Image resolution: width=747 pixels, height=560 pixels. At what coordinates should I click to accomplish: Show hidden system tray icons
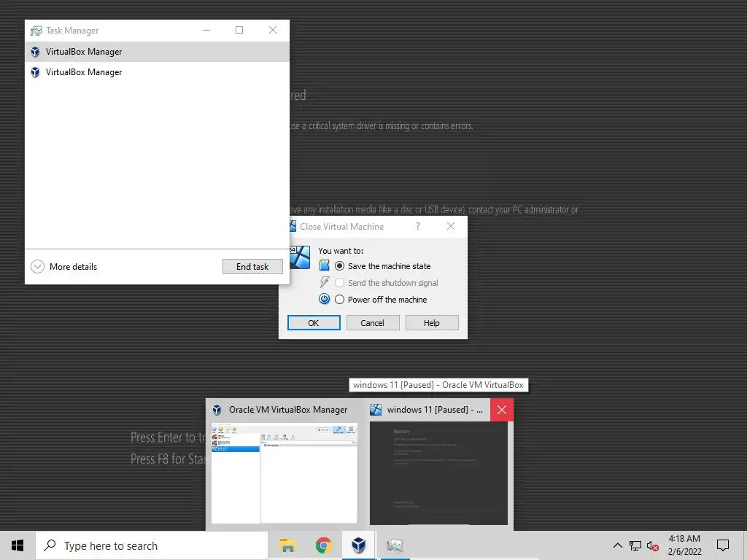[617, 545]
